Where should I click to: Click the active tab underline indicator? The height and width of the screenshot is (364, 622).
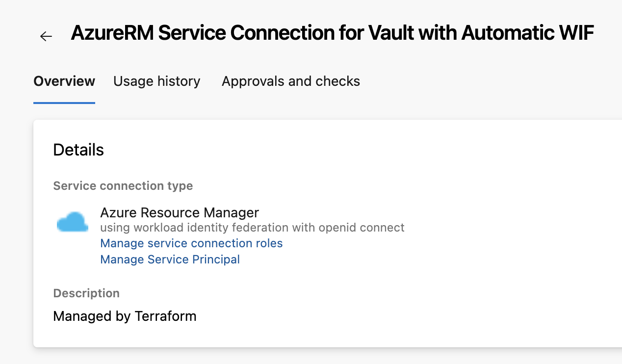pyautogui.click(x=64, y=103)
